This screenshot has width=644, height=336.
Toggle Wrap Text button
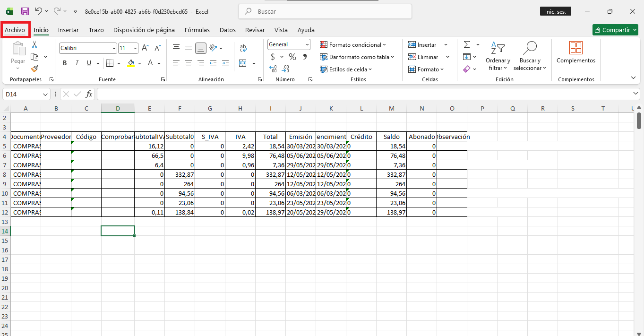point(243,48)
